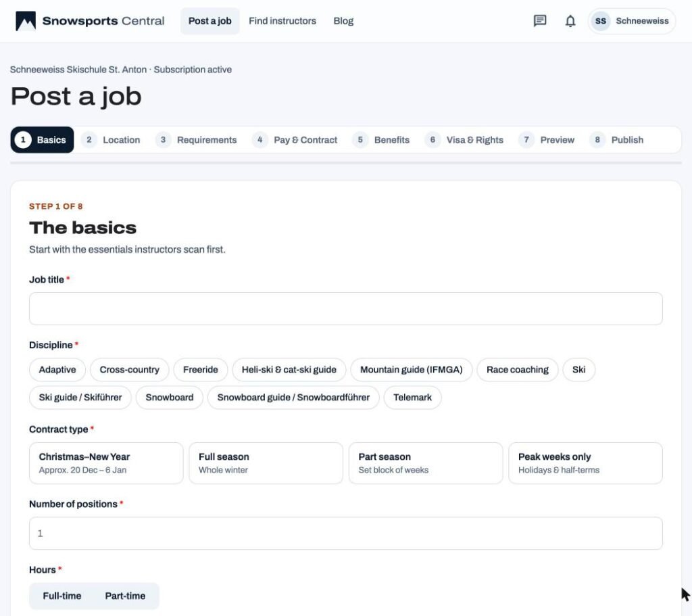The image size is (692, 616).
Task: Select the Adaptive discipline chip
Action: pos(57,370)
